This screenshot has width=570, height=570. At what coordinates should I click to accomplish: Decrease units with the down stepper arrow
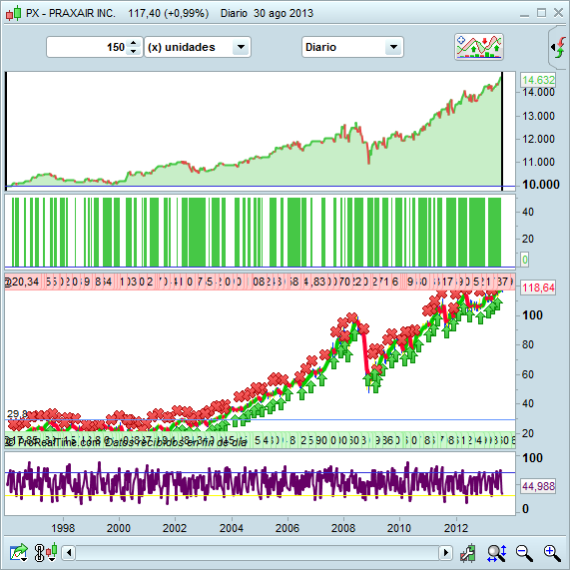click(133, 51)
